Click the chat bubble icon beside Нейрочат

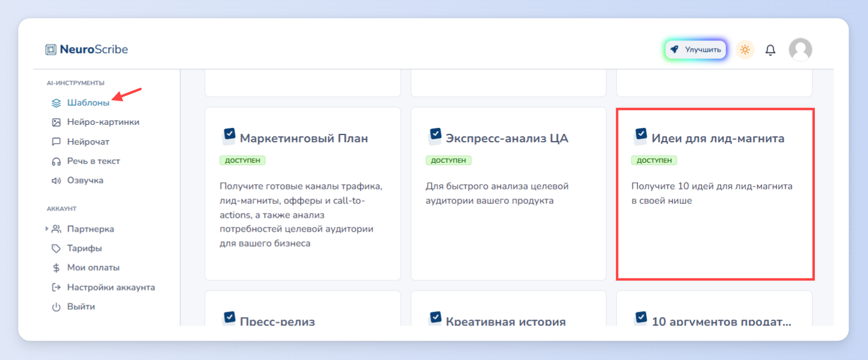[56, 142]
